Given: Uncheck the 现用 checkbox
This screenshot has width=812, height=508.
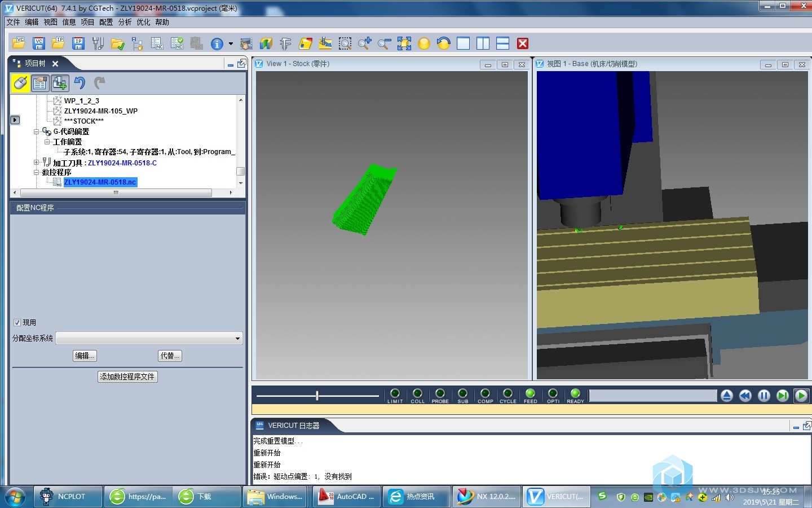Looking at the screenshot, I should 17,322.
